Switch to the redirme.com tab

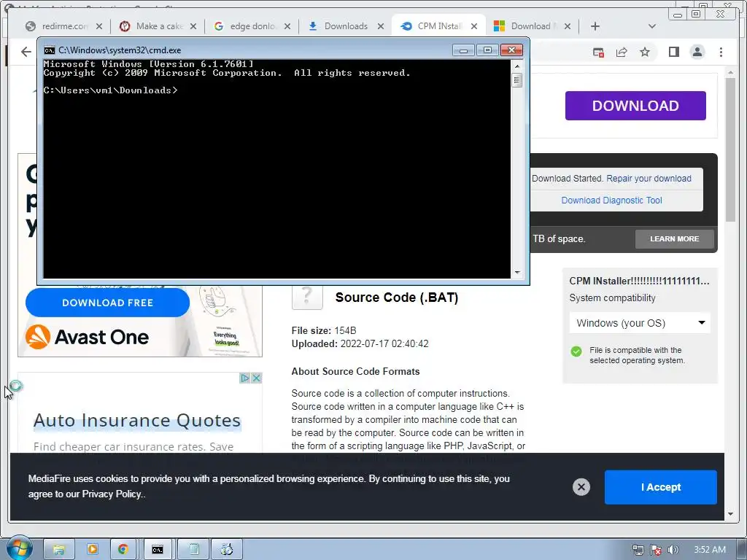(x=65, y=26)
